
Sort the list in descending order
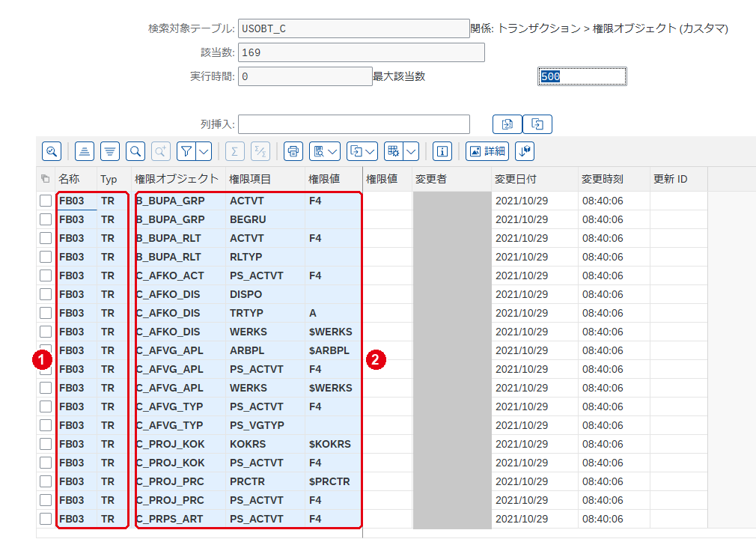point(110,151)
